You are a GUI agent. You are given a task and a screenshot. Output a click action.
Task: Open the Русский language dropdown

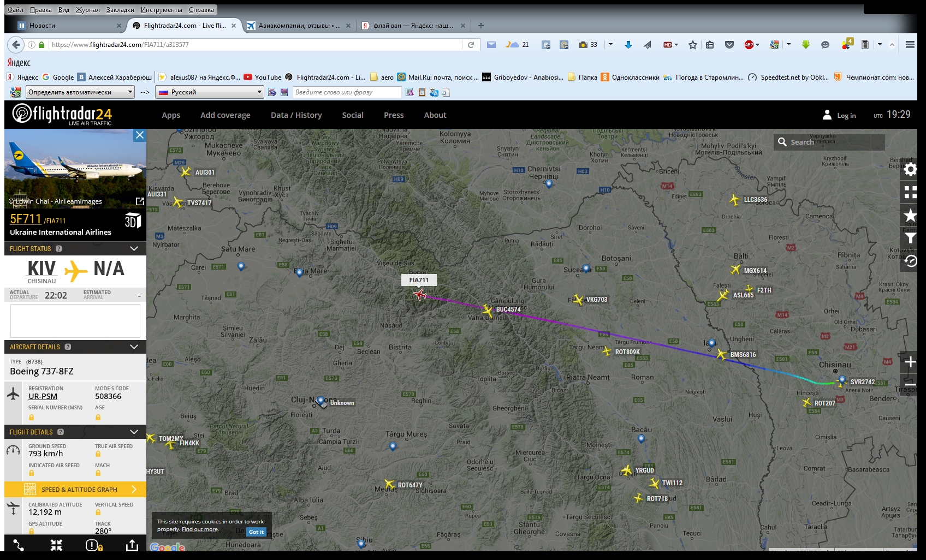[x=210, y=92]
